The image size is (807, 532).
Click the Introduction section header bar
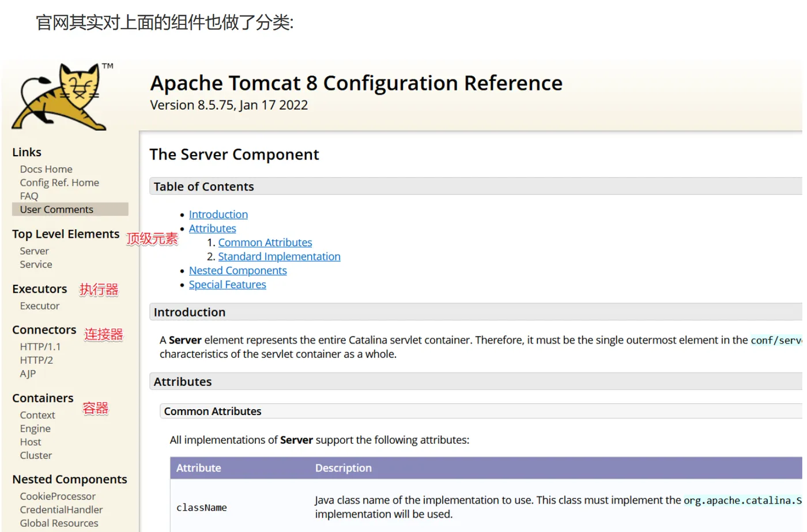pyautogui.click(x=476, y=312)
